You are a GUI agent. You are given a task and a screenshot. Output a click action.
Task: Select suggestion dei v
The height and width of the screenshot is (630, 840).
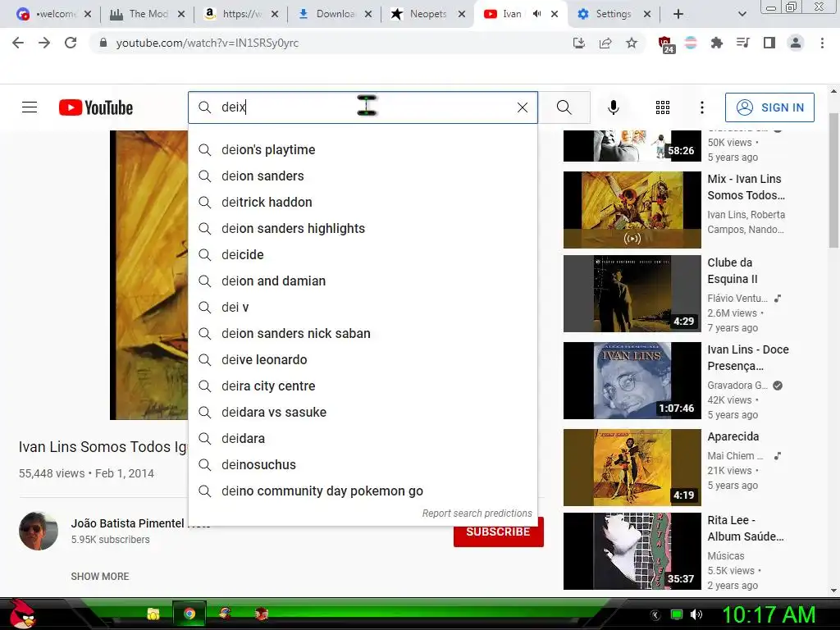coord(363,307)
